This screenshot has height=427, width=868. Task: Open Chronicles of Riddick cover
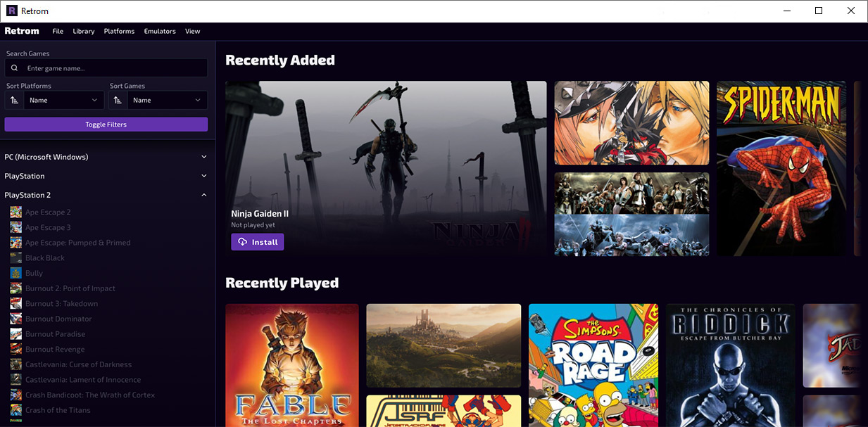pos(731,365)
